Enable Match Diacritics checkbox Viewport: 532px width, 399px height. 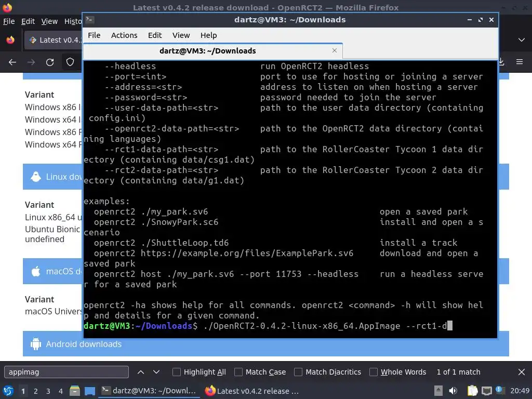pos(298,372)
